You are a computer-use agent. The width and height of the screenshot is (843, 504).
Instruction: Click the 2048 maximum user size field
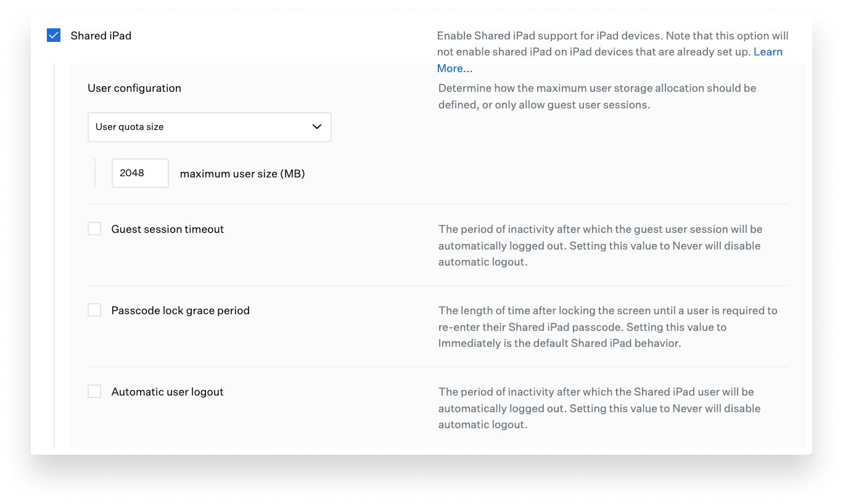(x=140, y=173)
